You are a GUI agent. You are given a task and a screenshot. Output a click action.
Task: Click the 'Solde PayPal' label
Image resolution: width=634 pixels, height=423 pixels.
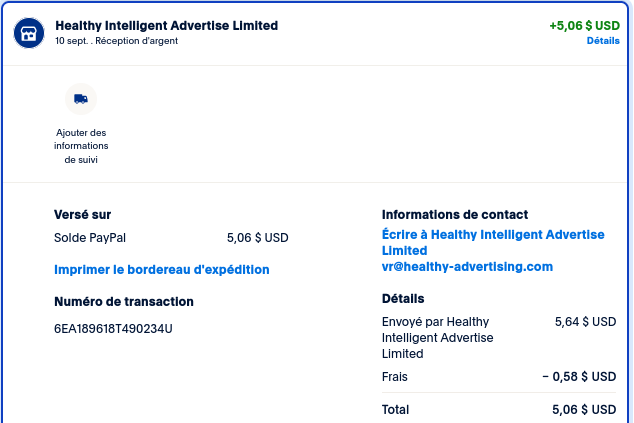(x=90, y=238)
